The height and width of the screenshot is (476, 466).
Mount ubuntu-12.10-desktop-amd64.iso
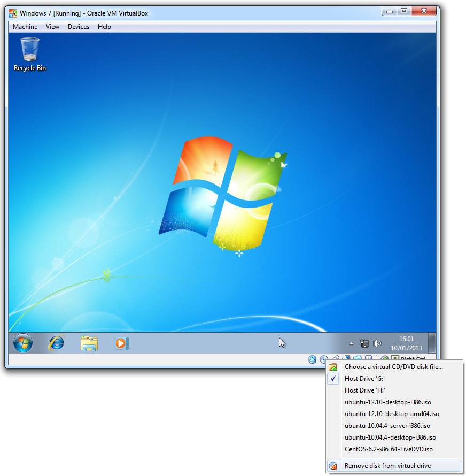tap(392, 414)
